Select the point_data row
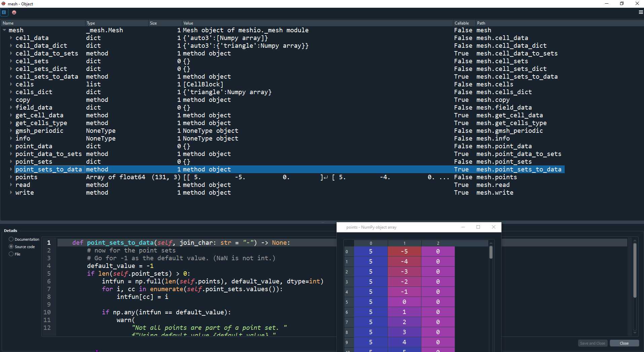This screenshot has width=644, height=352. click(282, 146)
